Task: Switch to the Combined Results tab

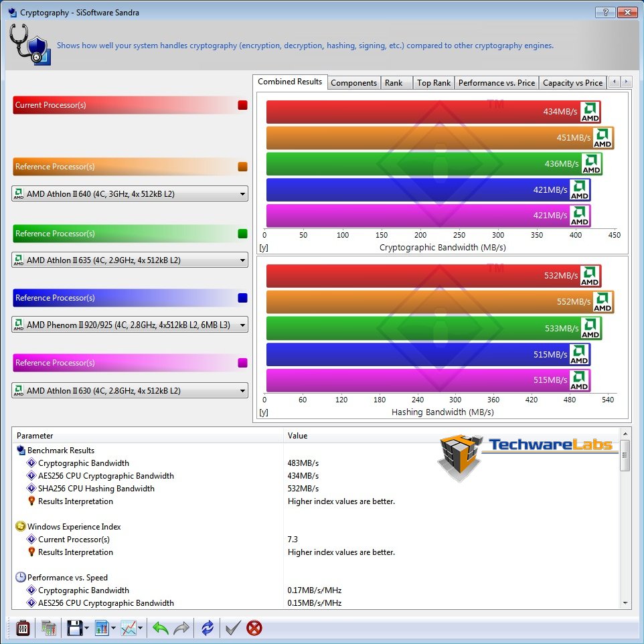Action: tap(290, 82)
